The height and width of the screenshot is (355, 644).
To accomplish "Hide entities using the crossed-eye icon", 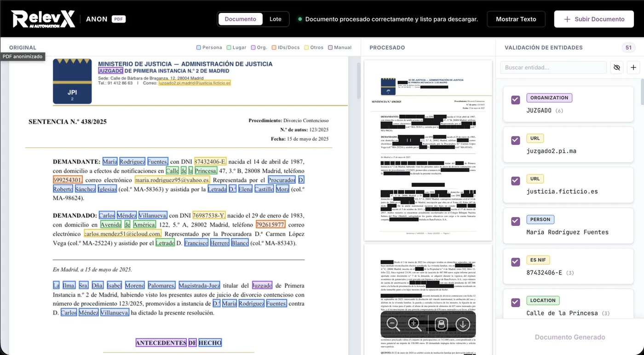I will coord(617,68).
